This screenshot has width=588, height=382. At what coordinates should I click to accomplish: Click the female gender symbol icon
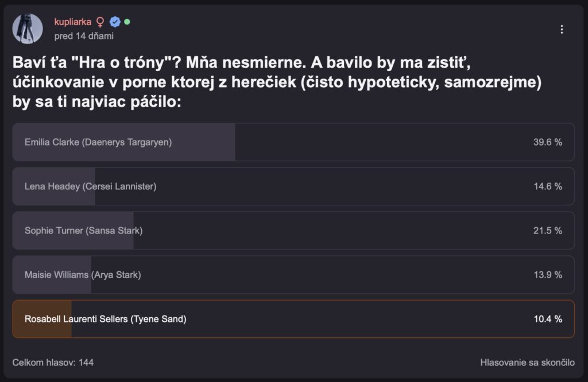[x=100, y=22]
